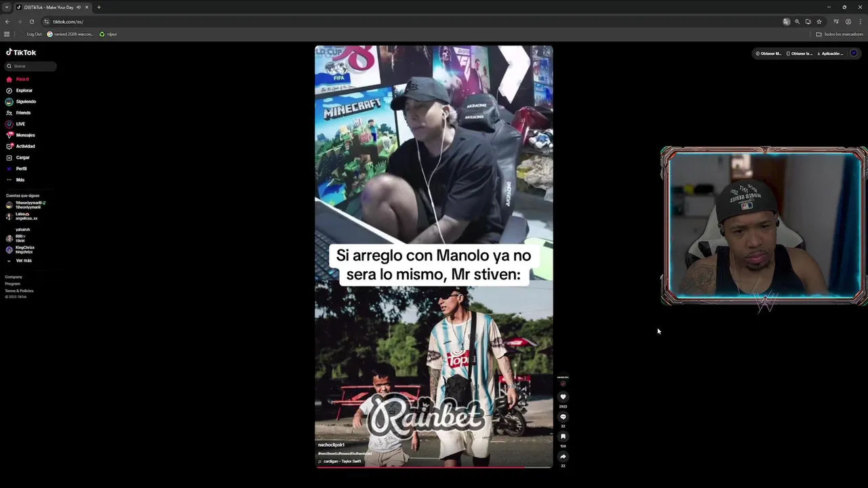The width and height of the screenshot is (868, 488).
Task: Expand the Program footer section
Action: pos(12,283)
